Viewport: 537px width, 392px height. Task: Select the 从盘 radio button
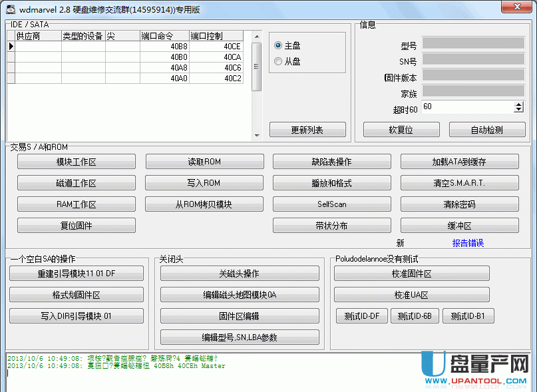(x=278, y=61)
